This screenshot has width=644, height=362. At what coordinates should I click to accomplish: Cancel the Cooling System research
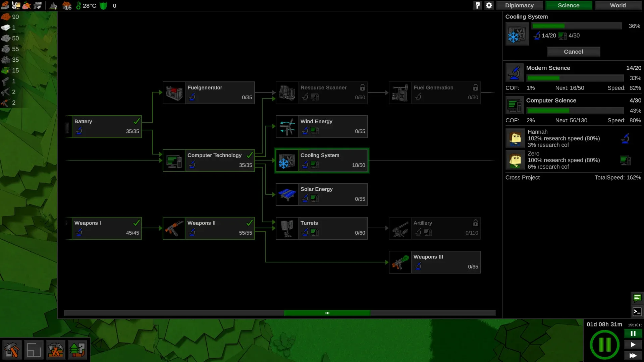click(573, 52)
